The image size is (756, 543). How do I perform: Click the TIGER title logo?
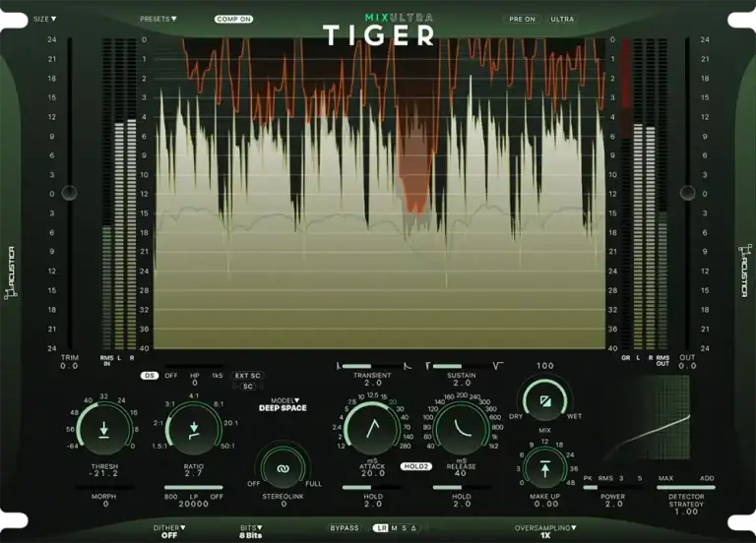coord(379,35)
